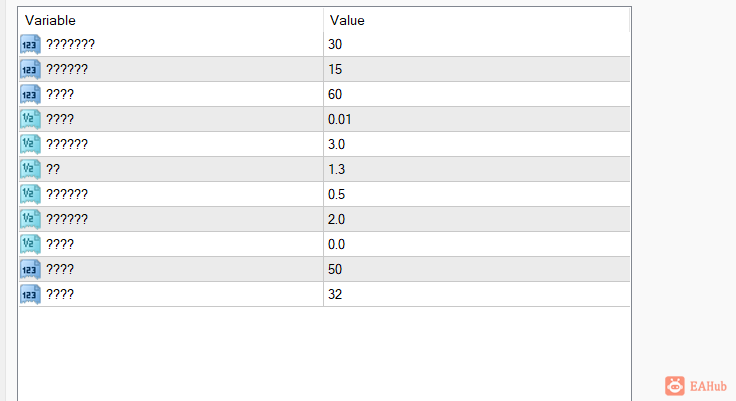Click the integer icon beside value 50
This screenshot has height=401, width=736.
[x=29, y=269]
